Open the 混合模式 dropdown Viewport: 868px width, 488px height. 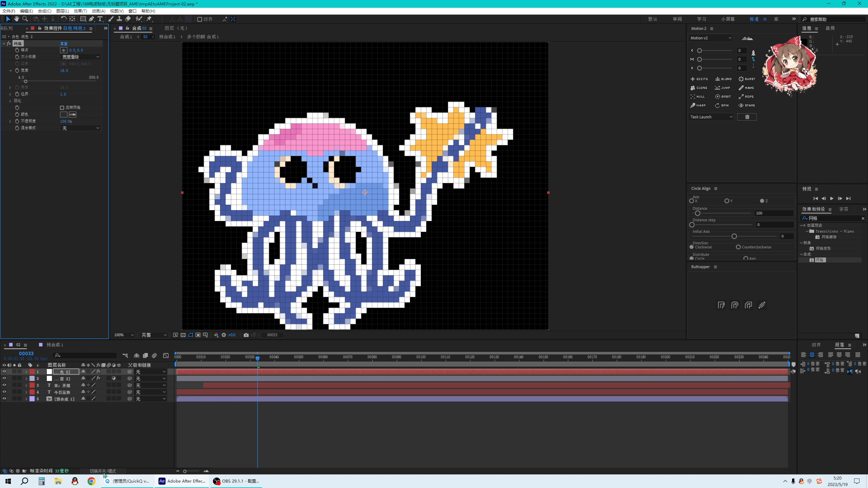click(x=80, y=128)
